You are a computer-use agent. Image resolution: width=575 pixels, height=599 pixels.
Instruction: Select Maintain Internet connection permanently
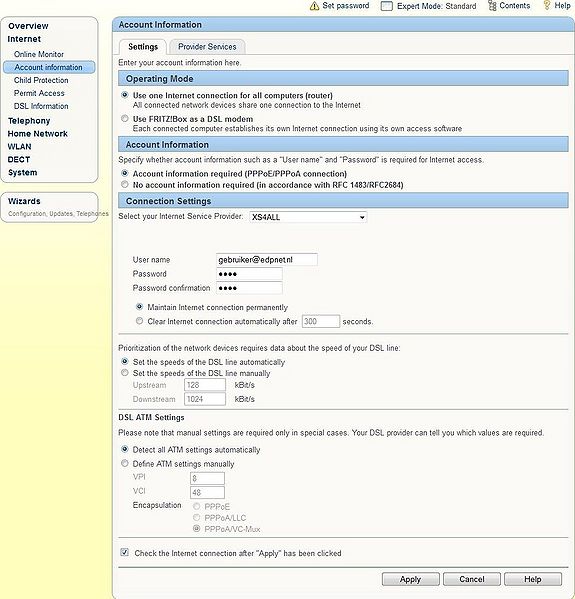[139, 307]
